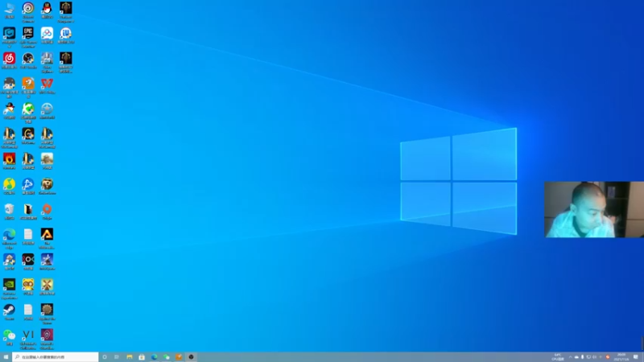Open the Windows Start menu

[x=6, y=357]
